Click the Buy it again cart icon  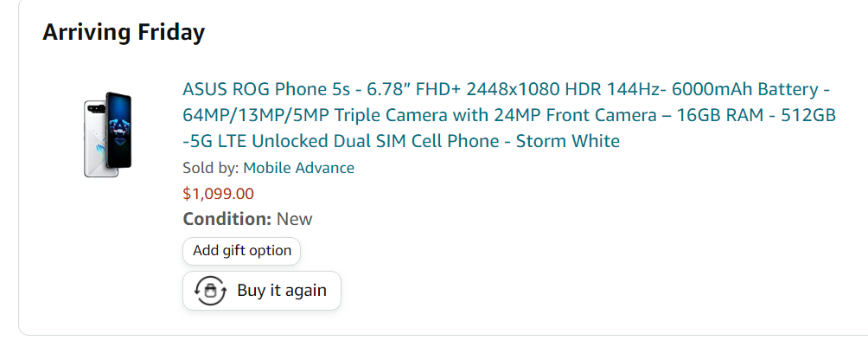coord(210,291)
